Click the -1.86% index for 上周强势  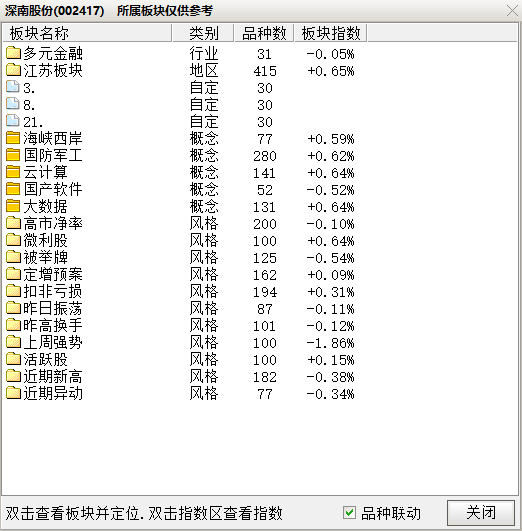330,343
